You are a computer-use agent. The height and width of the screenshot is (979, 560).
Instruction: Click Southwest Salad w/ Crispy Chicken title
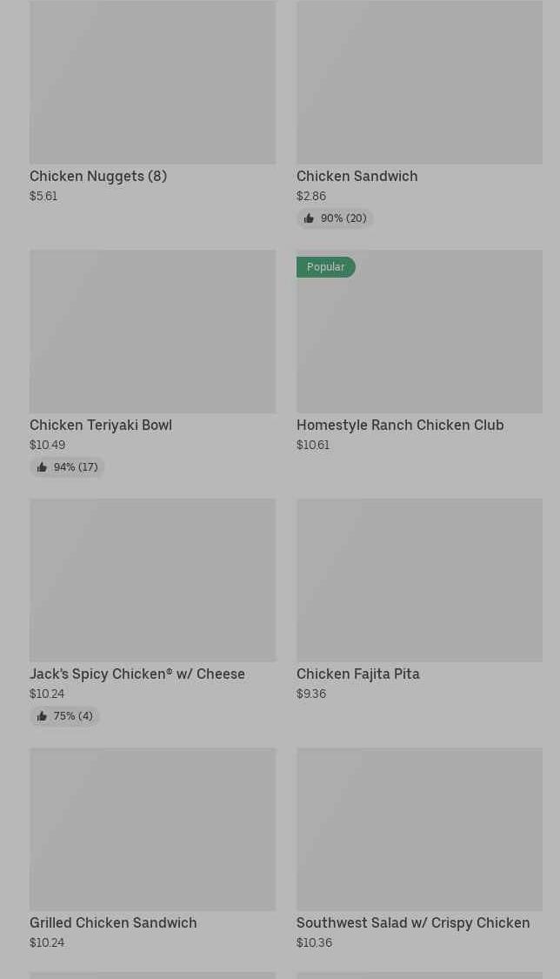pos(413,922)
